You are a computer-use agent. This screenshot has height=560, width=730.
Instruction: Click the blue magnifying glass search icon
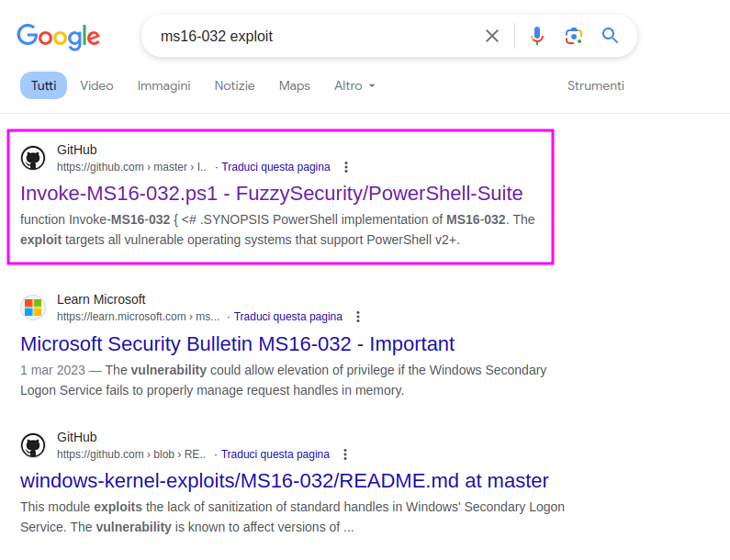[x=610, y=36]
